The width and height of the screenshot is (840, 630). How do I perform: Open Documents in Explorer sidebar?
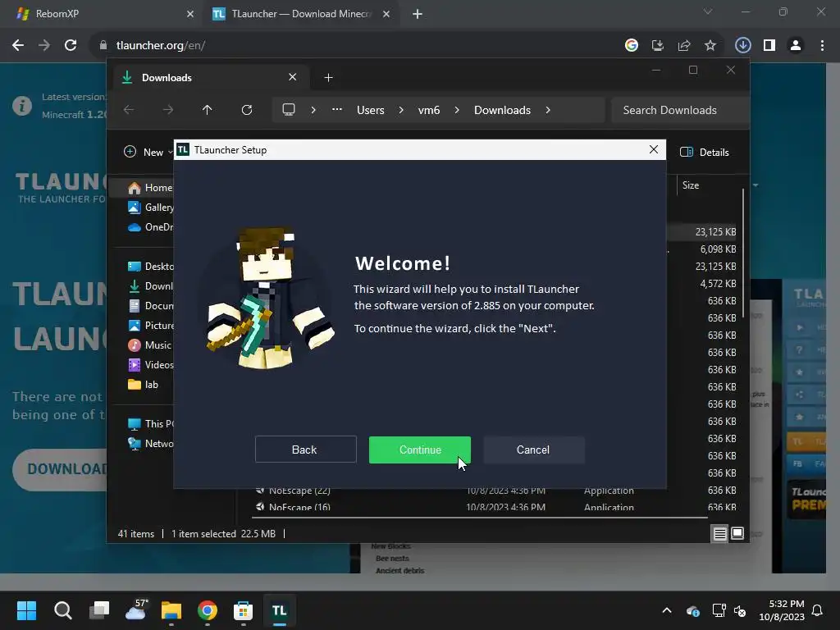[x=151, y=306]
